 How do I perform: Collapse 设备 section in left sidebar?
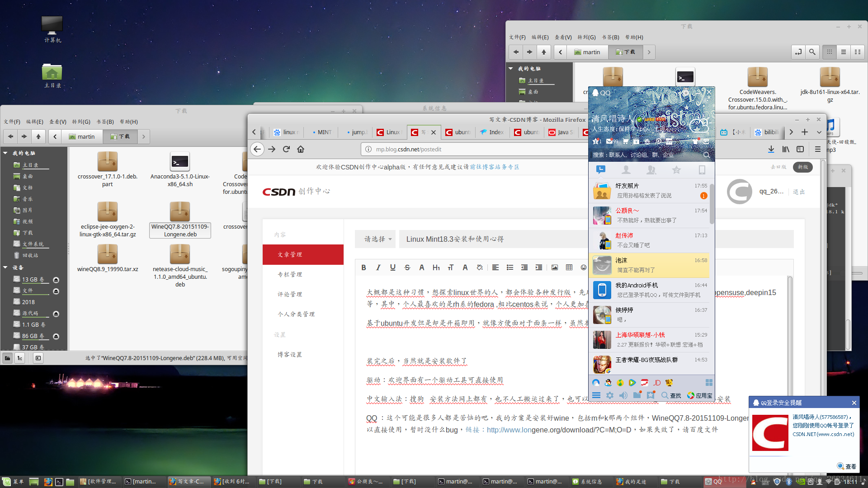click(5, 267)
